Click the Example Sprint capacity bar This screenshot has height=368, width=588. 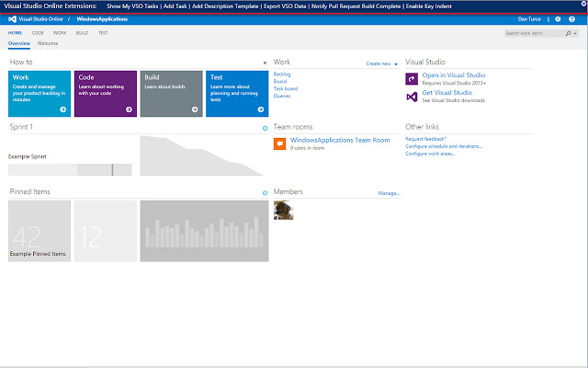[x=70, y=169]
